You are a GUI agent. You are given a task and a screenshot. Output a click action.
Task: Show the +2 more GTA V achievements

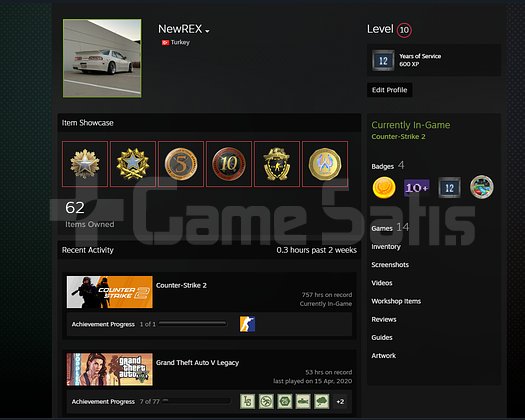click(340, 401)
